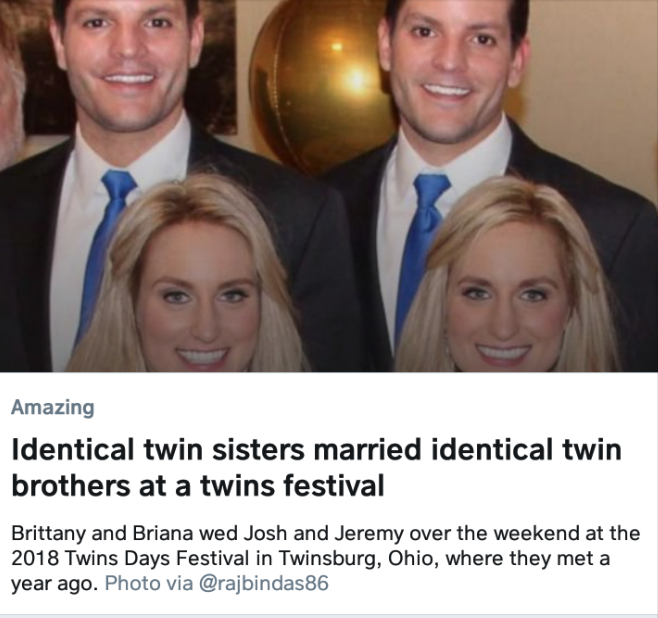Follow the @rajbindas86 photo credit link

click(x=263, y=583)
